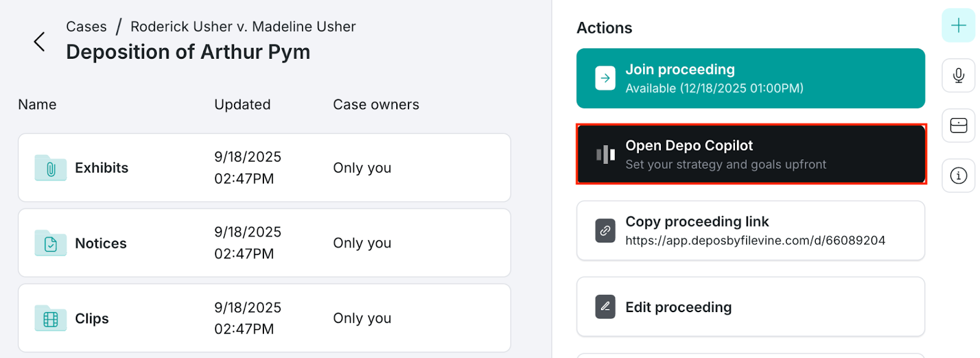This screenshot has width=980, height=358.
Task: Click the Edit proceeding button
Action: pyautogui.click(x=750, y=307)
